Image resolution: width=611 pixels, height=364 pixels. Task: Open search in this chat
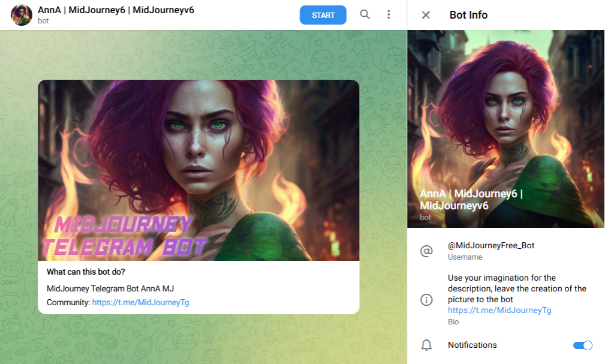(x=365, y=15)
